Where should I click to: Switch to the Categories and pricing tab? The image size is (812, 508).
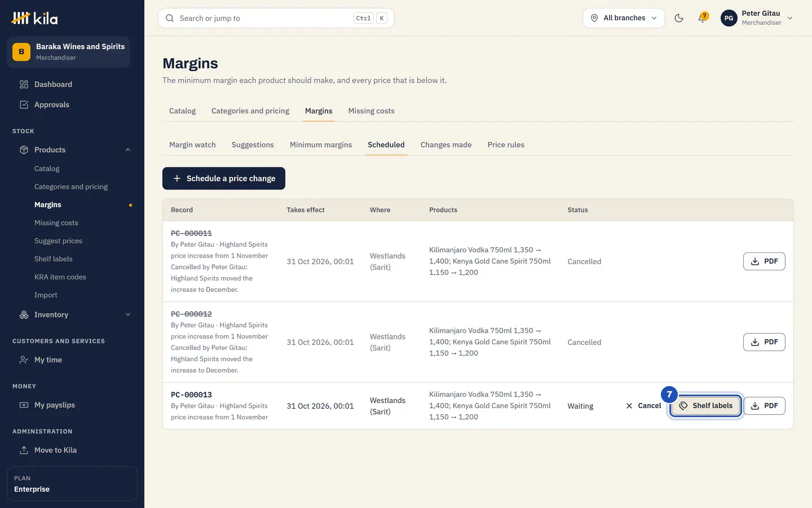click(250, 111)
